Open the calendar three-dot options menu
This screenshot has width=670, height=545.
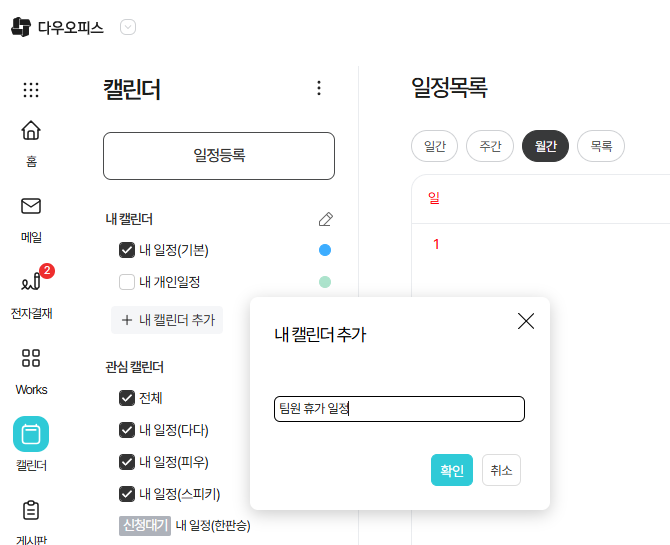click(x=319, y=88)
